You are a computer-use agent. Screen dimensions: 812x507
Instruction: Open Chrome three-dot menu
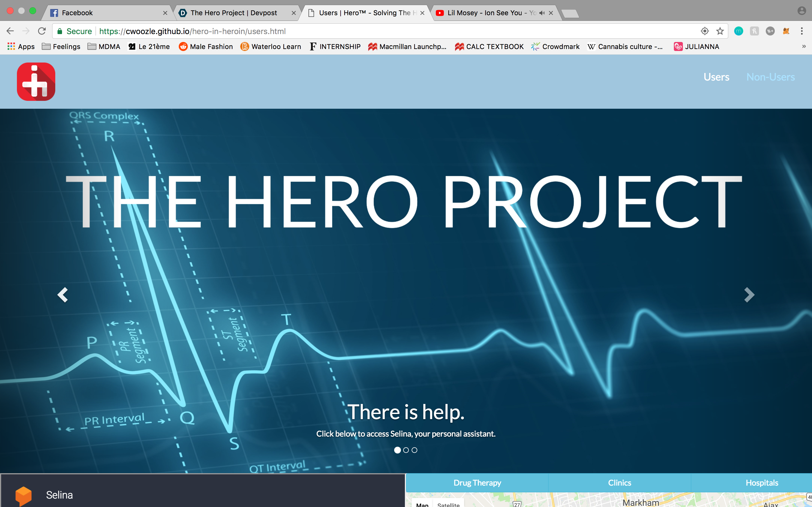point(802,31)
